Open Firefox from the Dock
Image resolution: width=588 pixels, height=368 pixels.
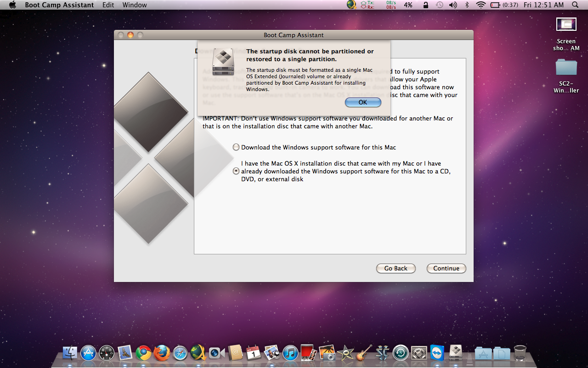[x=162, y=353]
